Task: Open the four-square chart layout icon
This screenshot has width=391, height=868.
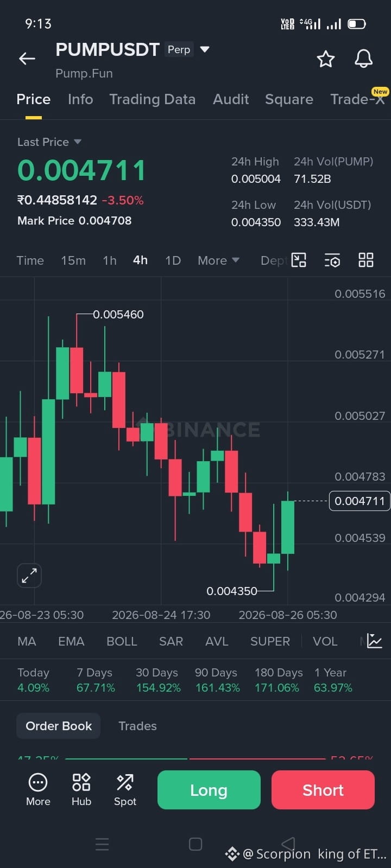Action: (x=366, y=260)
